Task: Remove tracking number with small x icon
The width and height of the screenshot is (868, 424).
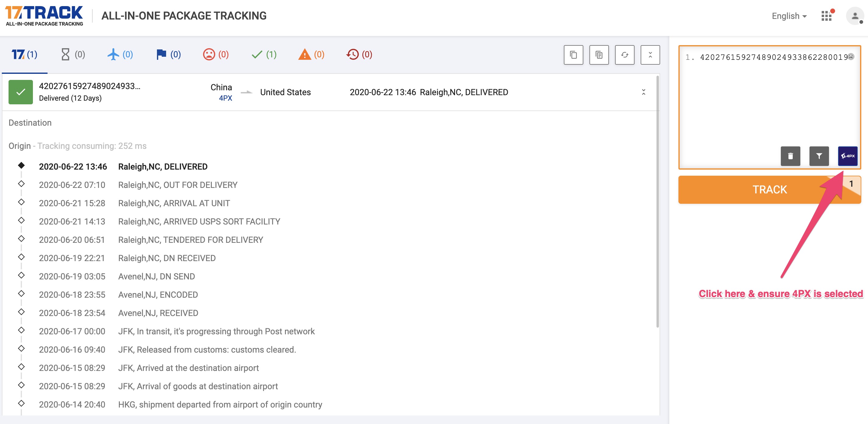Action: point(851,57)
